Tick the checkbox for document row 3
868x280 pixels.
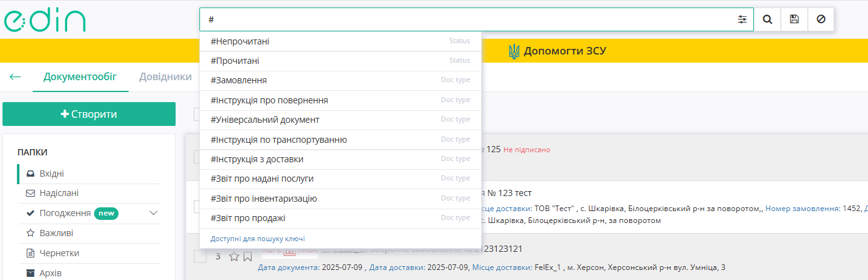click(200, 256)
